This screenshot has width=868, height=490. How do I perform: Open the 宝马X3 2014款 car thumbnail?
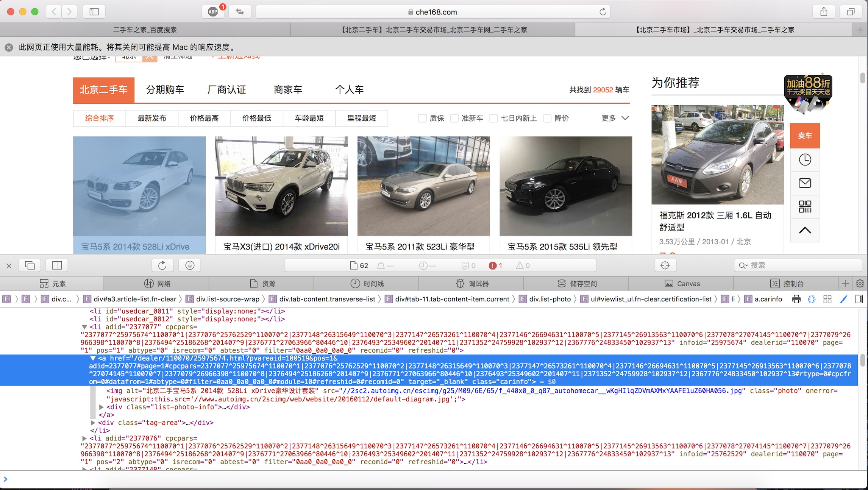pyautogui.click(x=281, y=186)
